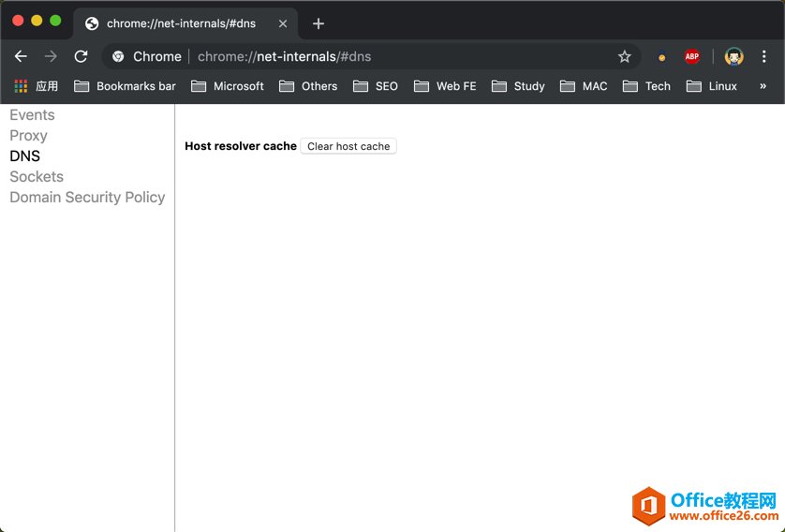The height and width of the screenshot is (532, 785).
Task: Click the forward navigation arrow
Action: pyautogui.click(x=51, y=56)
